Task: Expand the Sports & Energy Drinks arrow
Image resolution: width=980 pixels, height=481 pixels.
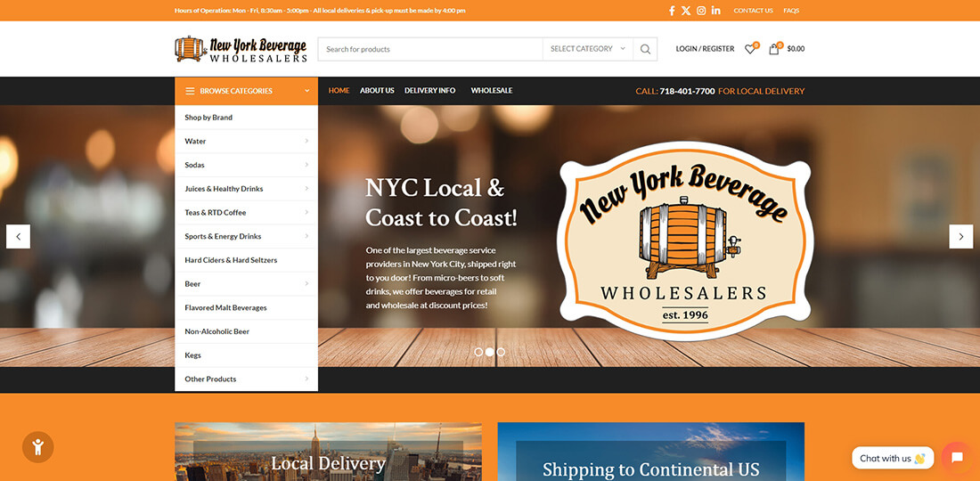Action: (x=306, y=236)
